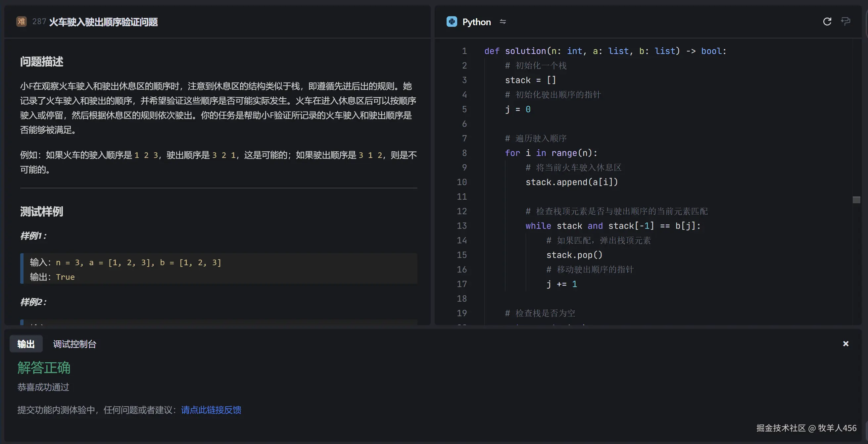The width and height of the screenshot is (868, 444).
Task: Switch to the 调试控制台 tab
Action: 74,344
